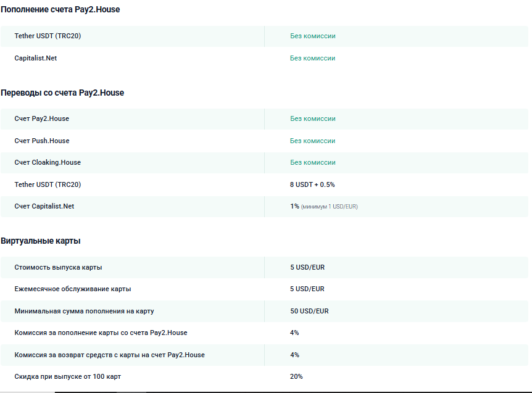Click '5 USD/EUR' in Стоимость выпуска карты row
This screenshot has height=393, width=532.
click(x=307, y=267)
